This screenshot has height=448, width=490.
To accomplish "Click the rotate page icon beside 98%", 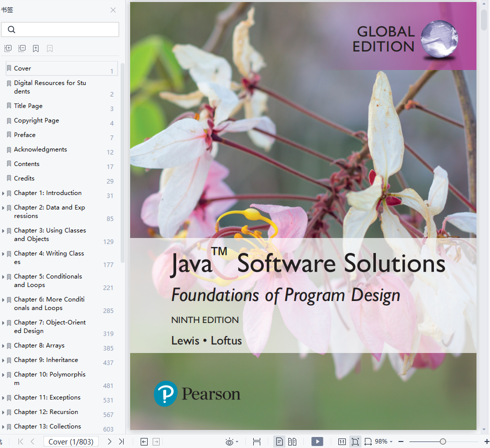I will tap(368, 442).
